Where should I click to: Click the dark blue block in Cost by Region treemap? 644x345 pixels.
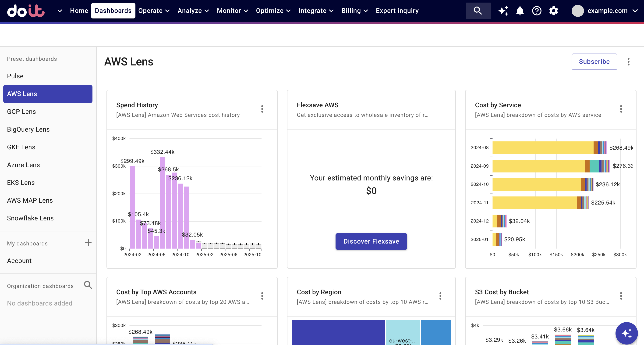click(338, 332)
